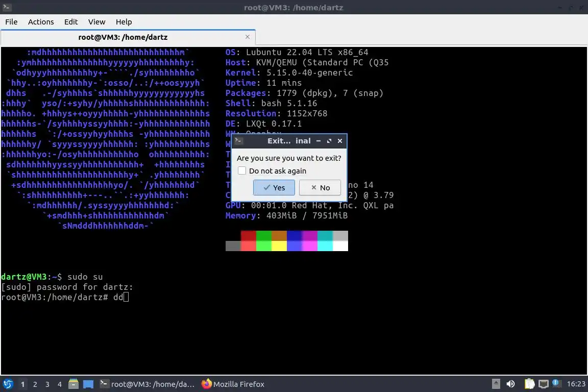Image resolution: width=588 pixels, height=392 pixels.
Task: Open the file manager from the taskbar
Action: point(73,384)
